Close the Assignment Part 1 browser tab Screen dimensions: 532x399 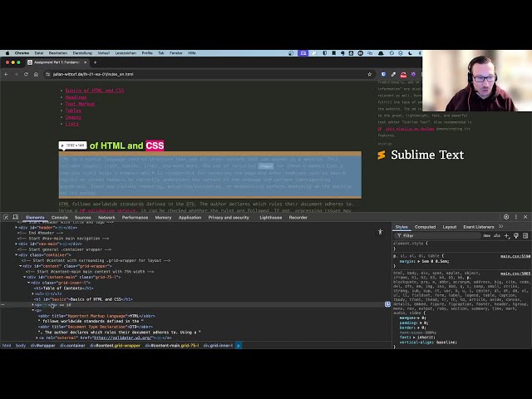85,62
